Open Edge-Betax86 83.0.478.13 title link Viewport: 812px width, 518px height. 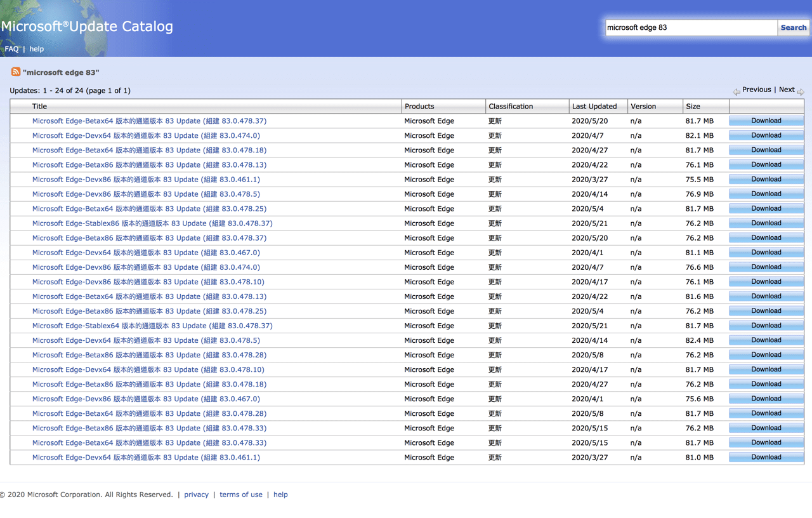pyautogui.click(x=149, y=164)
